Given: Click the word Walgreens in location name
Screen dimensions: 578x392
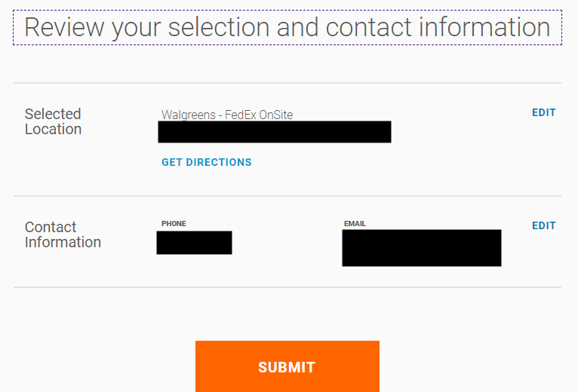Looking at the screenshot, I should tap(189, 115).
